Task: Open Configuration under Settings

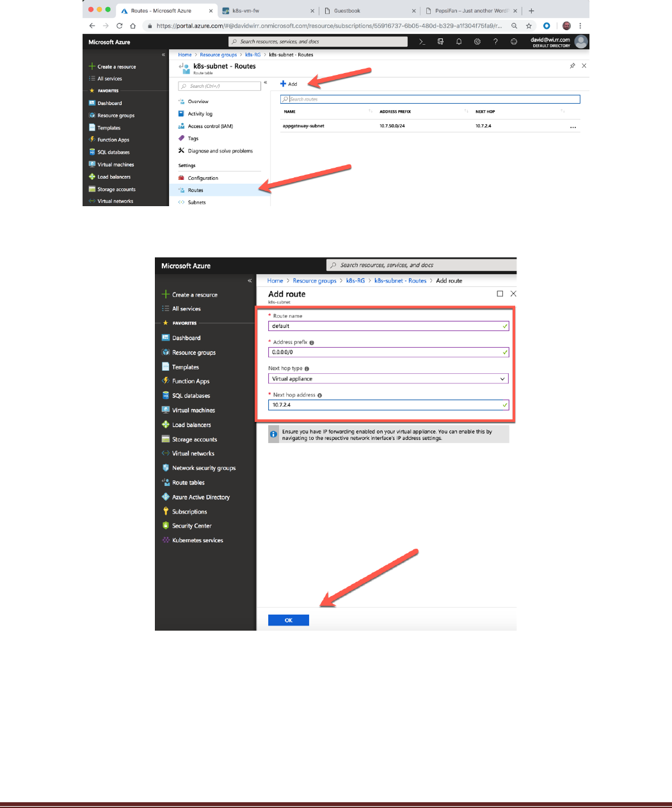Action: pos(202,178)
